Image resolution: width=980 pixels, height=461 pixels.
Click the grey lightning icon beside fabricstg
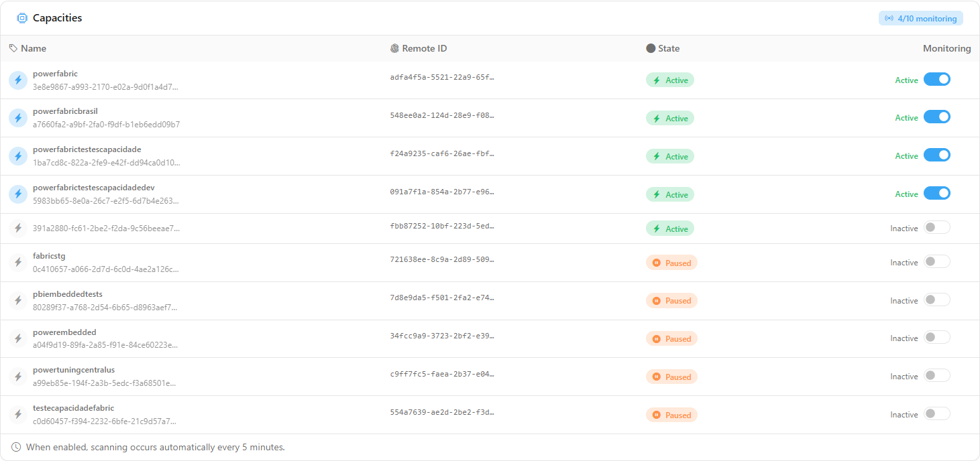[x=18, y=263]
